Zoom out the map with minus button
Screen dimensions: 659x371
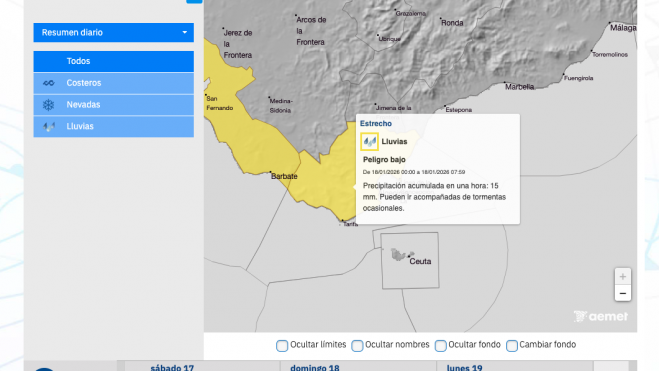622,293
